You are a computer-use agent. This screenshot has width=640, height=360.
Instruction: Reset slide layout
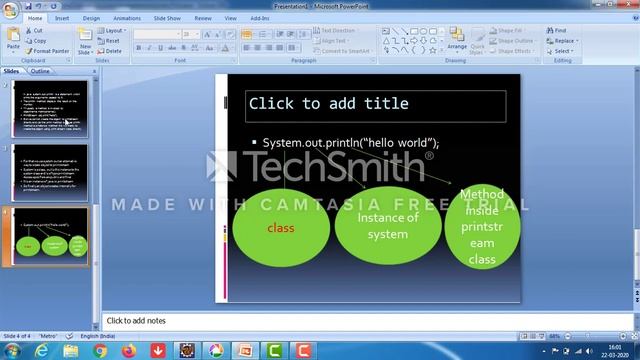[x=109, y=41]
